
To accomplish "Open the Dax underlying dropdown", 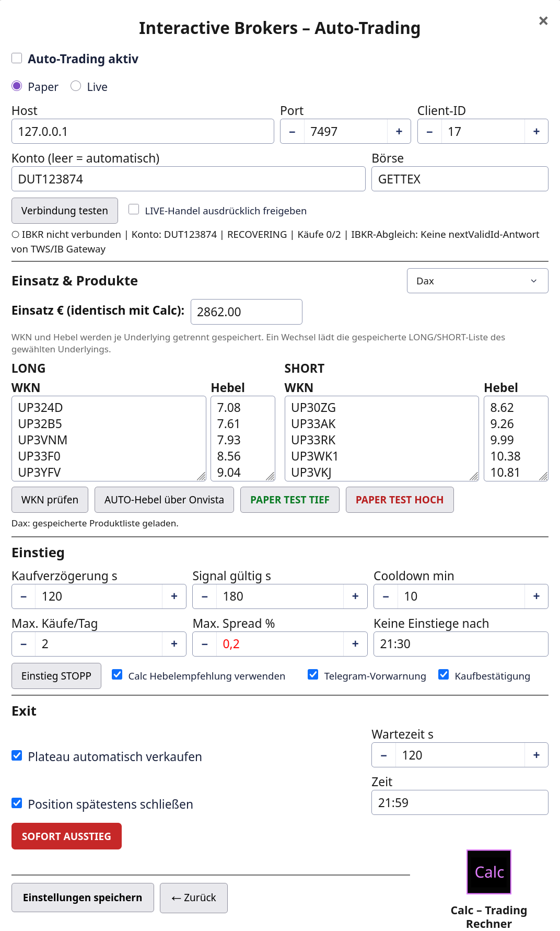I will point(477,281).
